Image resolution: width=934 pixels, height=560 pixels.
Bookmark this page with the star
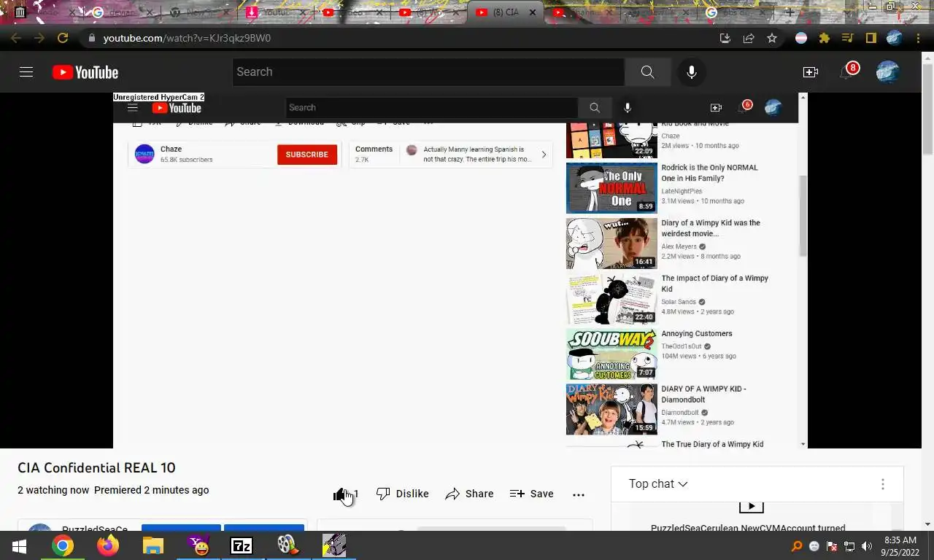[x=772, y=38]
